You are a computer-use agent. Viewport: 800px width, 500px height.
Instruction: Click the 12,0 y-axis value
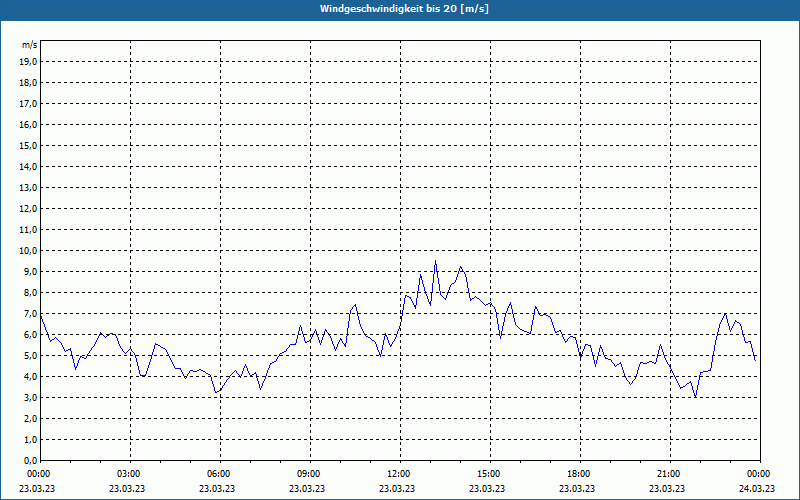28,209
